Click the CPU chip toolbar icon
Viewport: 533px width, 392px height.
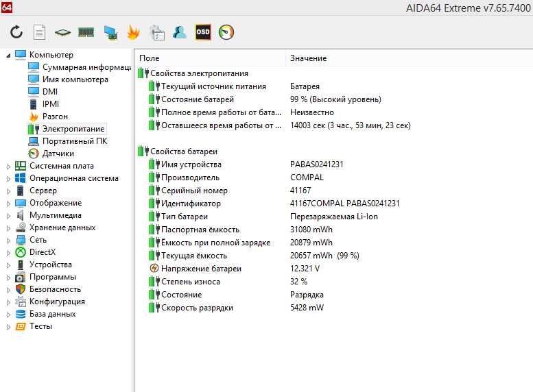pyautogui.click(x=63, y=32)
